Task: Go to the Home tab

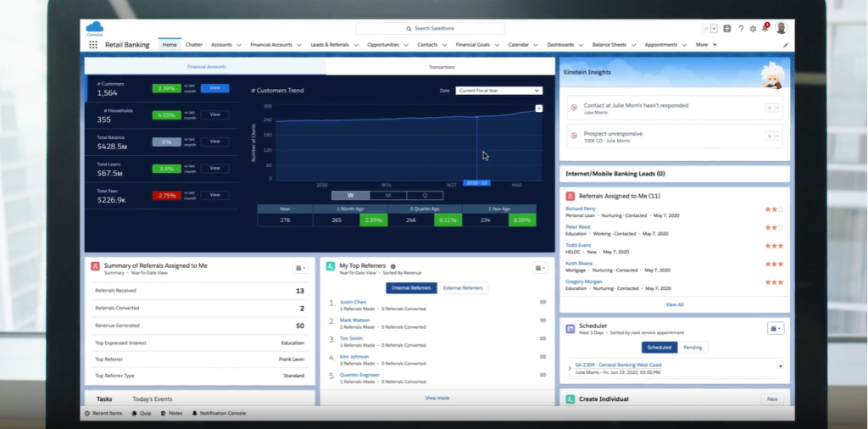Action: tap(170, 45)
